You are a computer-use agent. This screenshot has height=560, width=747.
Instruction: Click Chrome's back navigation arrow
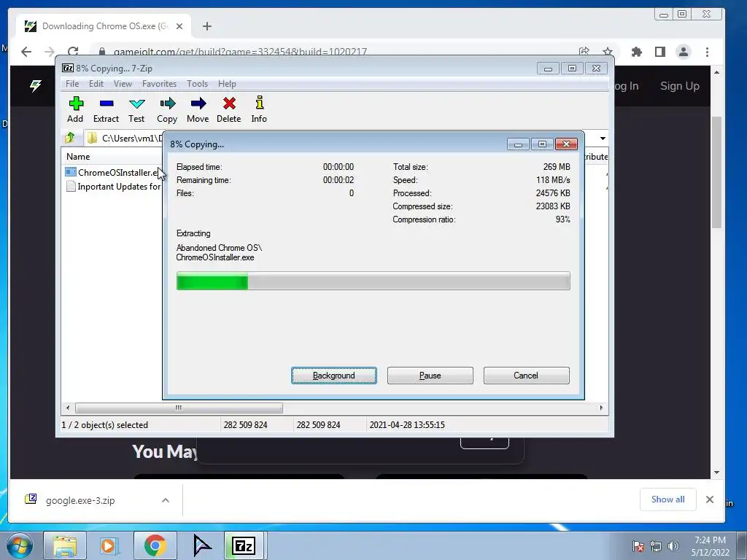[x=26, y=52]
